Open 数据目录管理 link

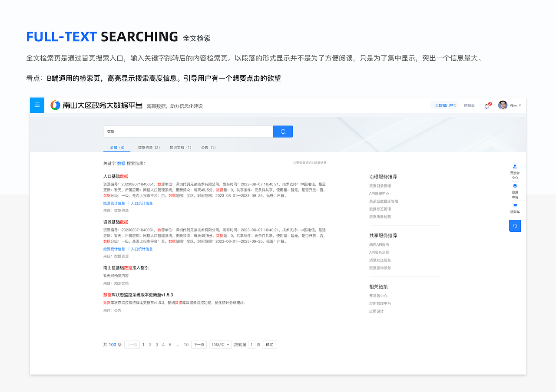click(380, 186)
